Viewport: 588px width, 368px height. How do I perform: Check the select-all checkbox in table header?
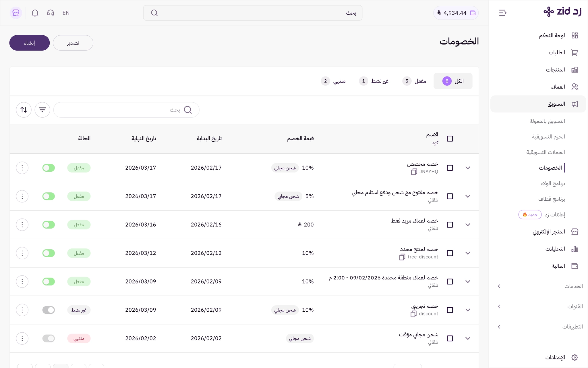point(450,138)
